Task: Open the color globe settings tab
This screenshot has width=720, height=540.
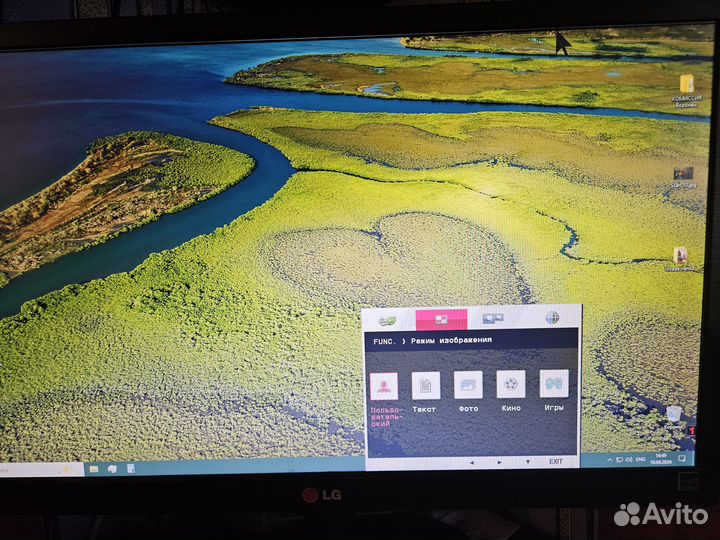Action: coord(551,318)
